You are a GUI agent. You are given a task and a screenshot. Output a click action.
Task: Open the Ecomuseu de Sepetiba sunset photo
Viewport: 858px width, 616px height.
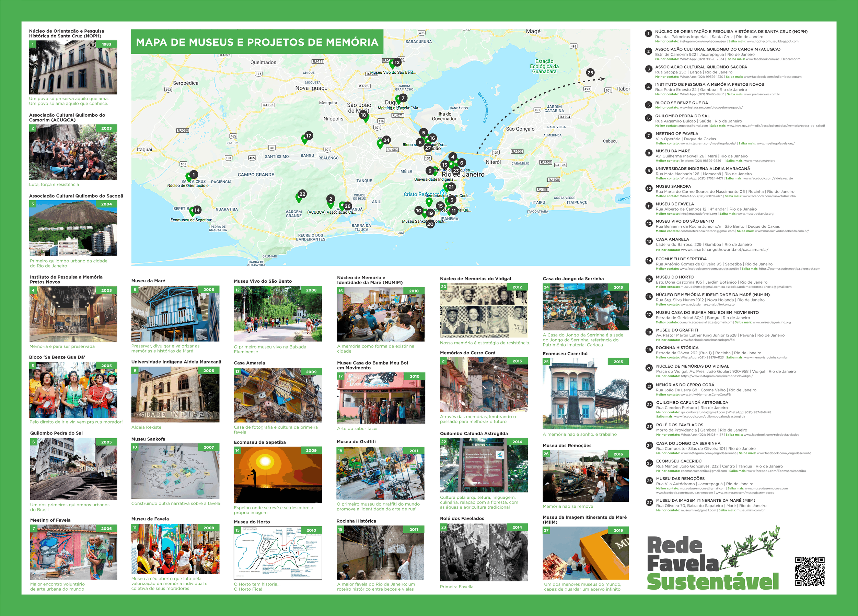click(278, 475)
